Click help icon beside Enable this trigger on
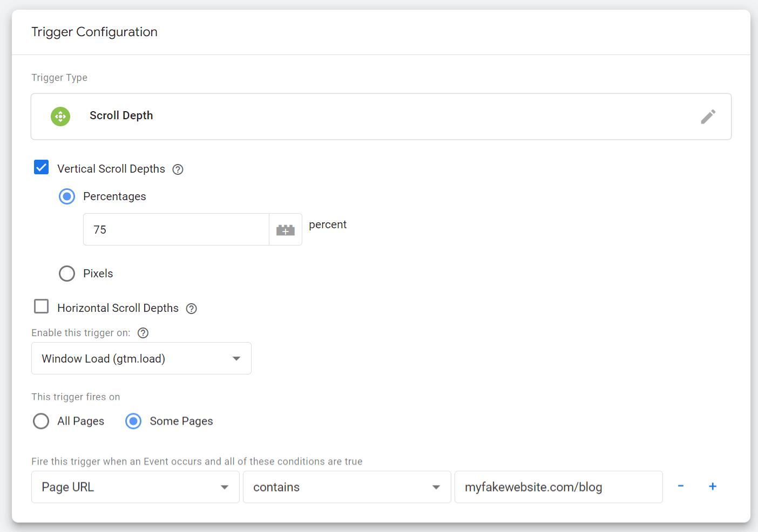The height and width of the screenshot is (532, 758). pos(143,333)
